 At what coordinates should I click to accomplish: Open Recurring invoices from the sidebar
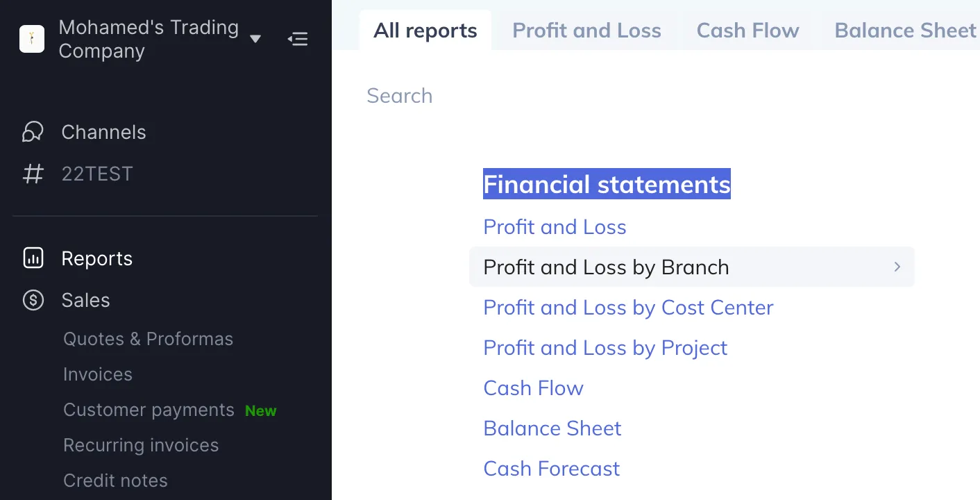pyautogui.click(x=141, y=444)
